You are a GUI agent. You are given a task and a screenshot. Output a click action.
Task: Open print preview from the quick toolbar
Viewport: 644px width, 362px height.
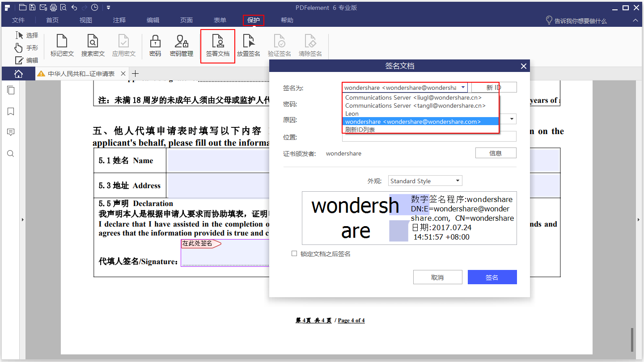(63, 7)
